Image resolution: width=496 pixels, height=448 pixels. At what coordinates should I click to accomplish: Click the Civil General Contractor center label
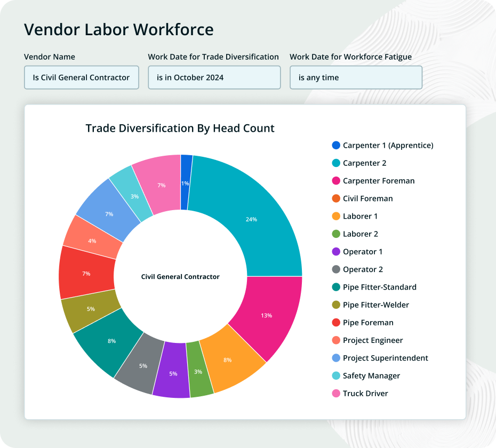[180, 277]
